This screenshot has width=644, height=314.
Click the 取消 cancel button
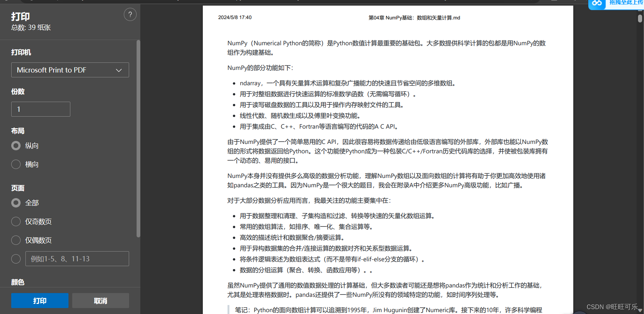(100, 301)
